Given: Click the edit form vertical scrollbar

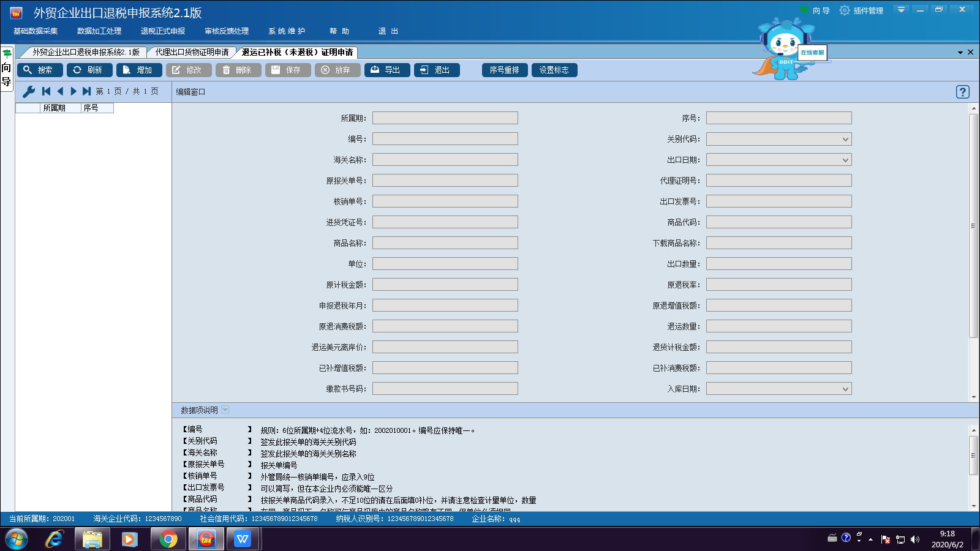Looking at the screenshot, I should click(973, 225).
